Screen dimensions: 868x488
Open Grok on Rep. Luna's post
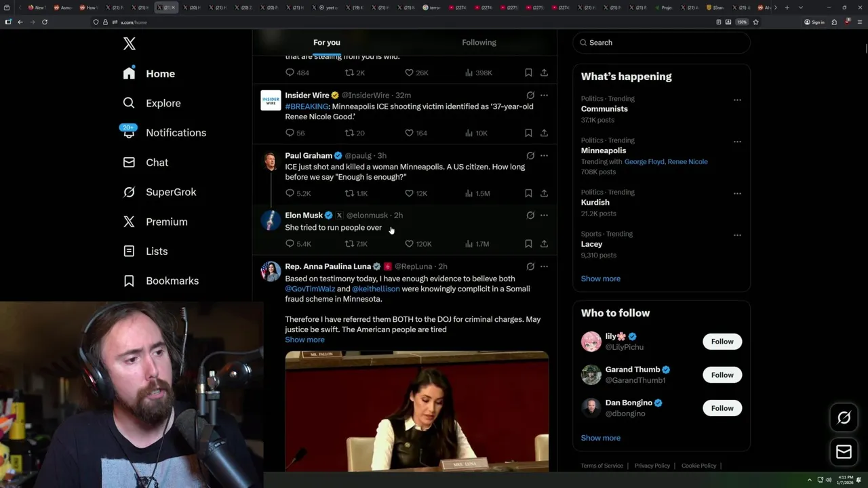530,266
